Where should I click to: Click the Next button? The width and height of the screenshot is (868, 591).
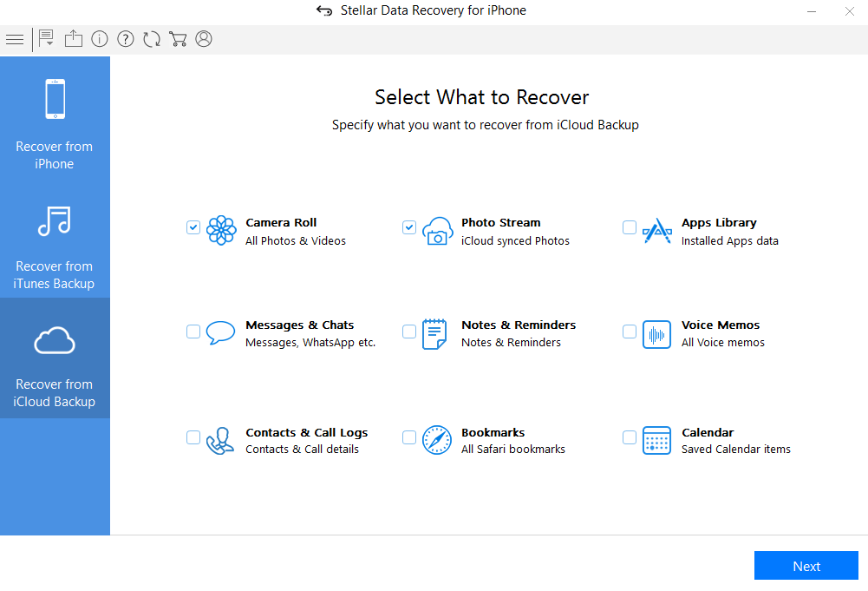pyautogui.click(x=806, y=565)
